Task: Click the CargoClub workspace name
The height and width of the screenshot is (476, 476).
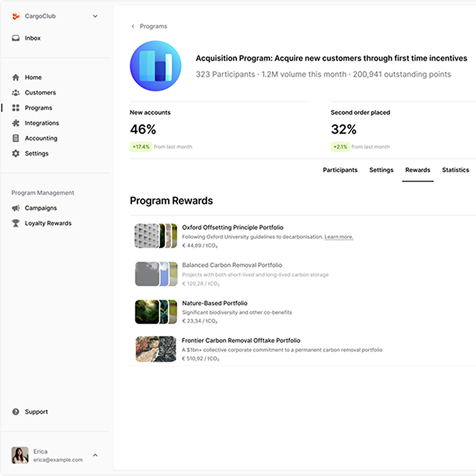Action: coord(40,16)
